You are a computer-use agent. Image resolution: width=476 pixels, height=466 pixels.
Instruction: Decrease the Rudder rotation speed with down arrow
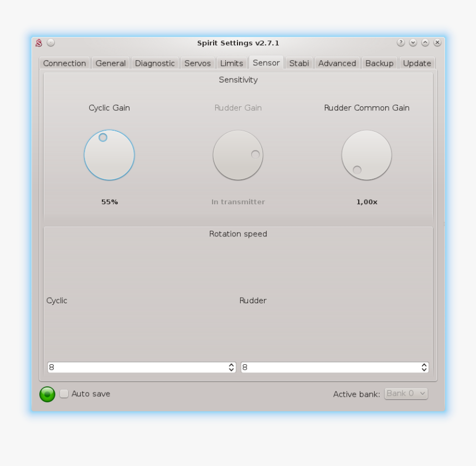coord(424,370)
